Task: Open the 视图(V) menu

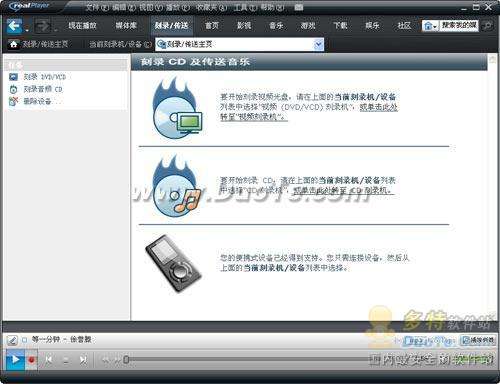Action: pos(151,7)
